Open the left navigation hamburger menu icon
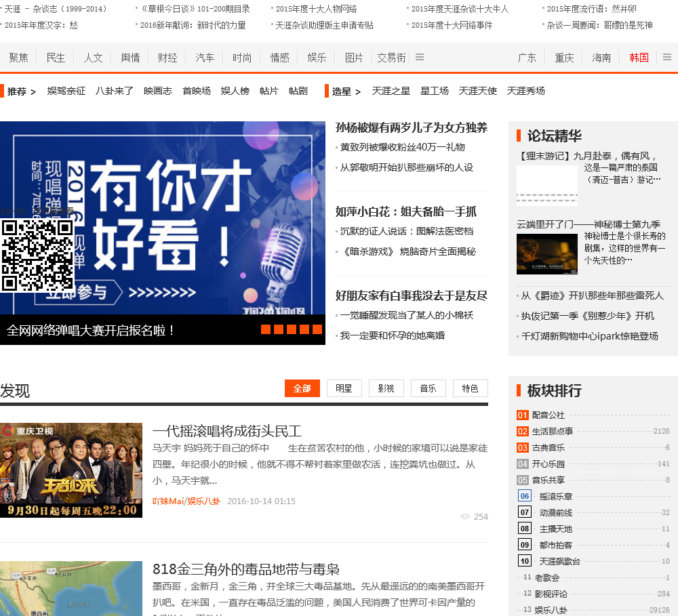This screenshot has height=616, width=678. click(x=420, y=58)
